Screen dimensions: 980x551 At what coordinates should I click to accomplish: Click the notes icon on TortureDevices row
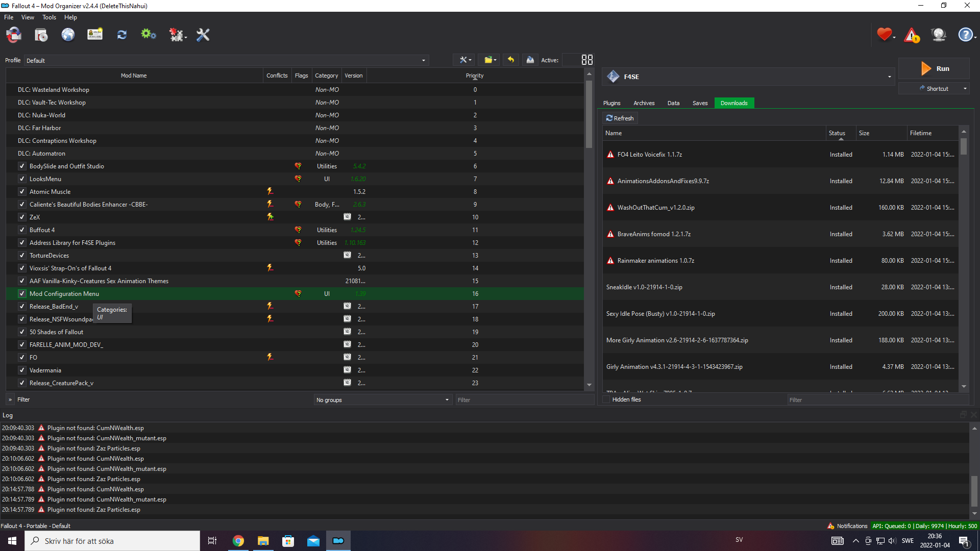[x=347, y=255]
